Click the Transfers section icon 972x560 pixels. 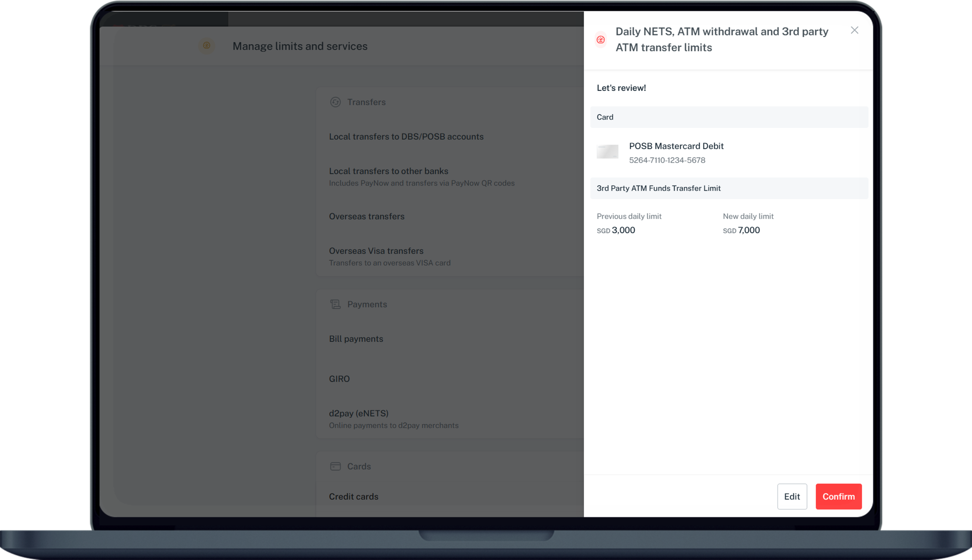coord(335,102)
